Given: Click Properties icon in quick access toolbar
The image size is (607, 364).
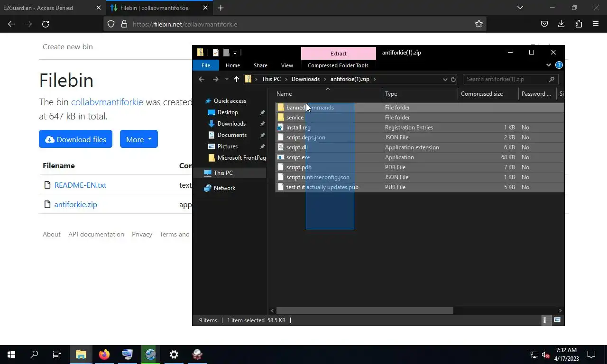Looking at the screenshot, I should click(x=216, y=53).
